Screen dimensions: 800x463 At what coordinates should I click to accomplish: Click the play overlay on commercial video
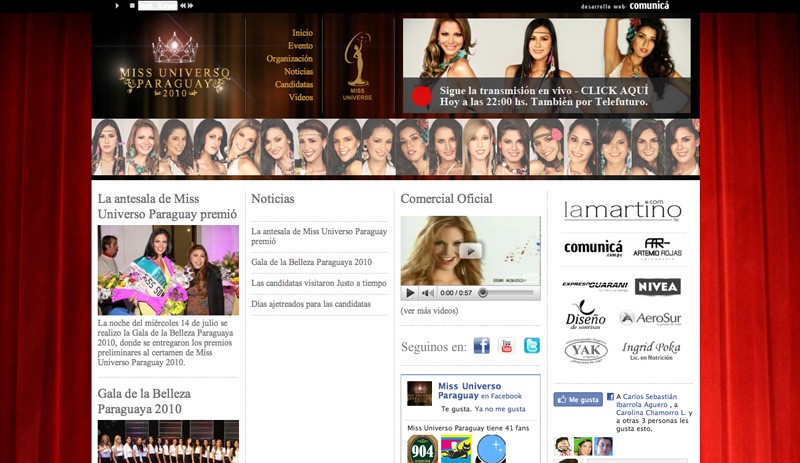[470, 251]
